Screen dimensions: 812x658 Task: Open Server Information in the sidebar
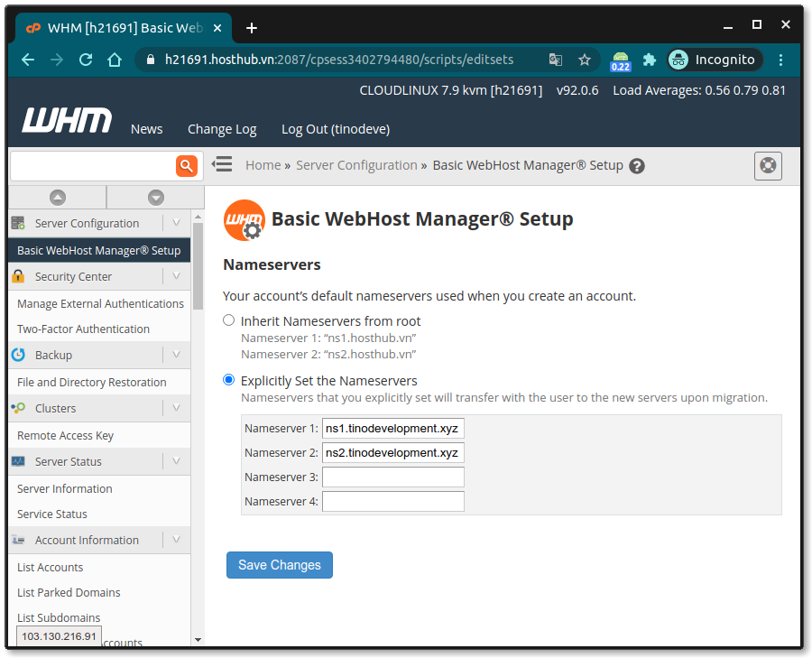tap(65, 488)
